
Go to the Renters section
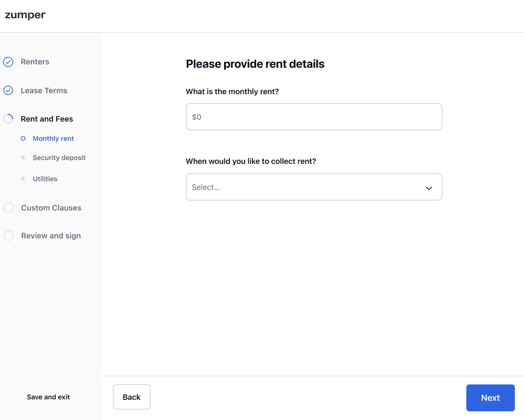(x=35, y=62)
